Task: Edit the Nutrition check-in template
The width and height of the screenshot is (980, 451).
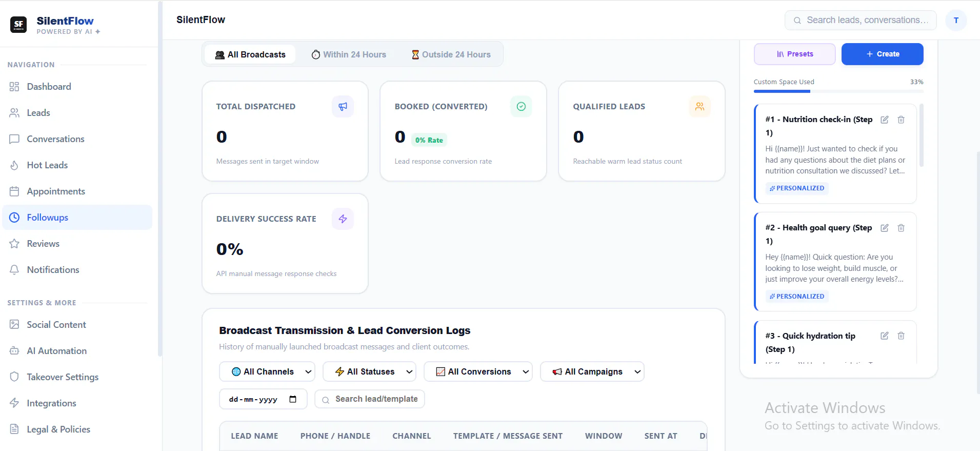Action: pyautogui.click(x=885, y=120)
